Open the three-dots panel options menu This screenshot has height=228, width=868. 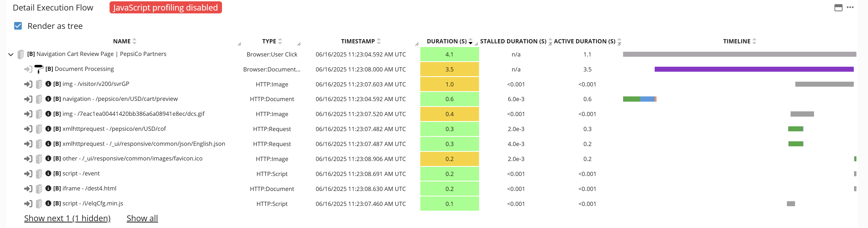click(x=850, y=7)
